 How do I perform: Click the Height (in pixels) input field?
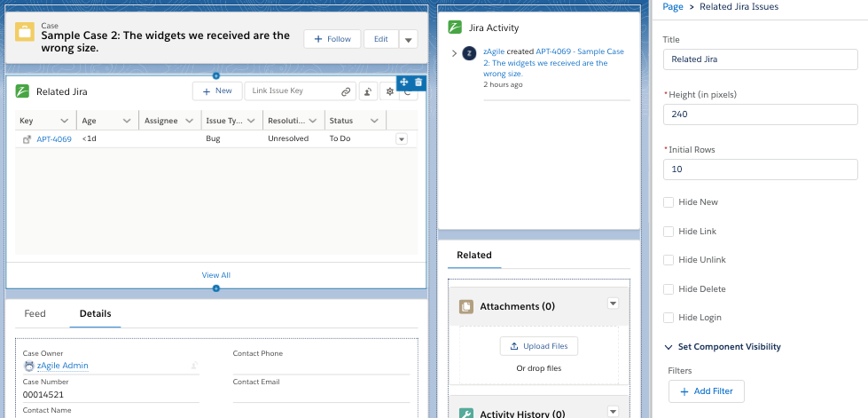tap(760, 114)
